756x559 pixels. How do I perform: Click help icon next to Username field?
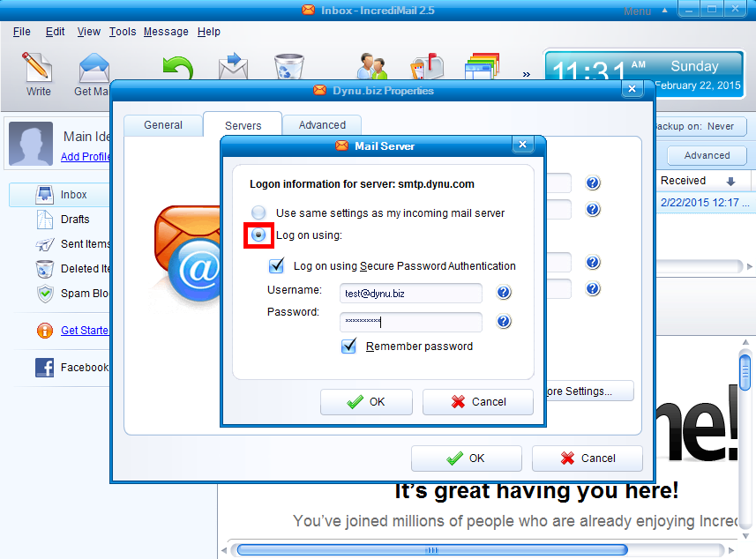tap(504, 292)
